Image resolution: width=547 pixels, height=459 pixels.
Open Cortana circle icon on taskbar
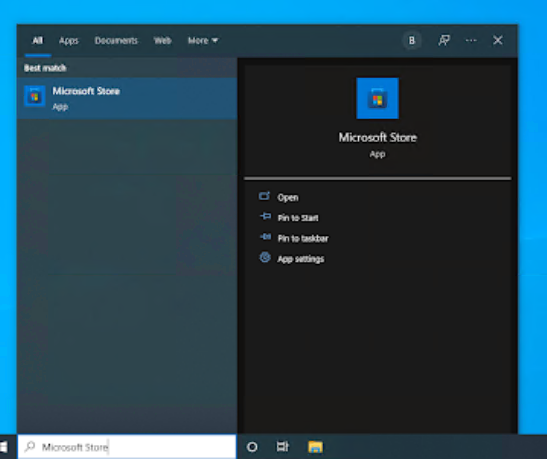tap(252, 447)
